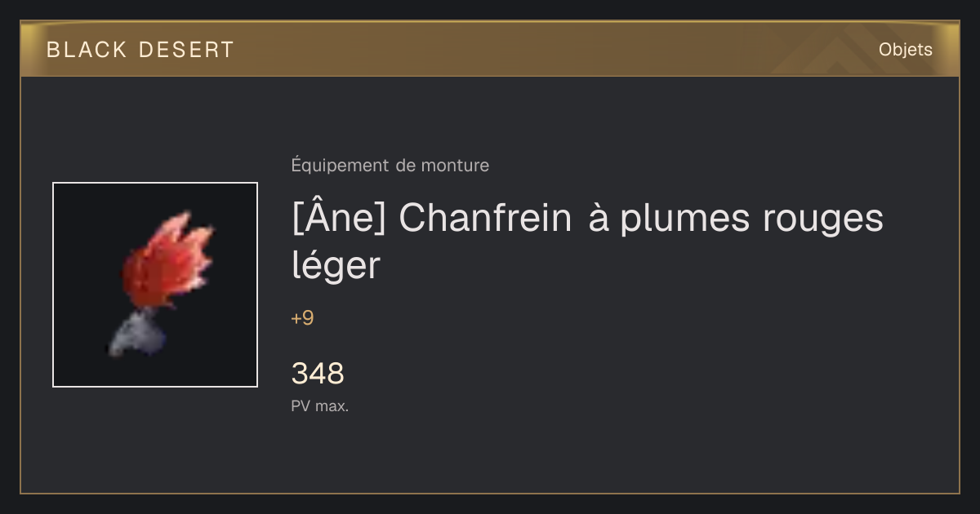Click the accent letter à in item name
The height and width of the screenshot is (514, 980).
pyautogui.click(x=599, y=219)
